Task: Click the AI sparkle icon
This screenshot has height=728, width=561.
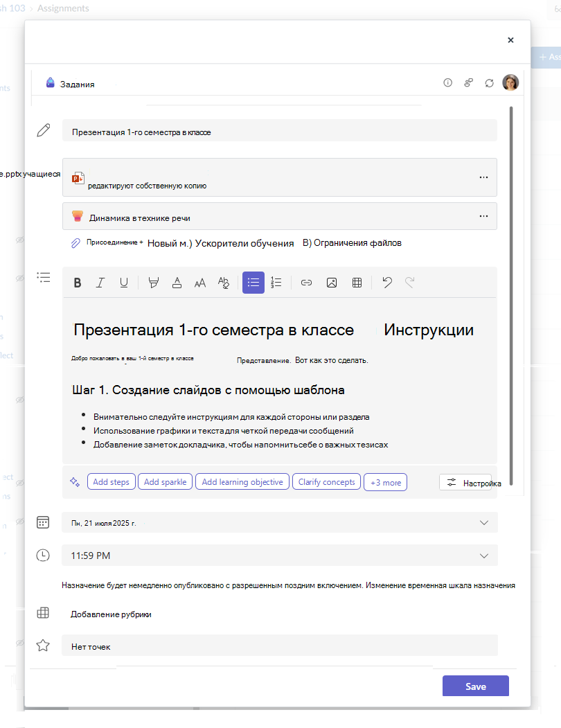Action: point(75,482)
